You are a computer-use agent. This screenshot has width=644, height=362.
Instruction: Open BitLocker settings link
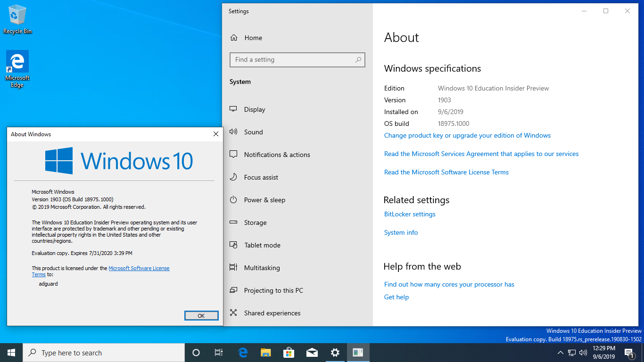point(410,214)
